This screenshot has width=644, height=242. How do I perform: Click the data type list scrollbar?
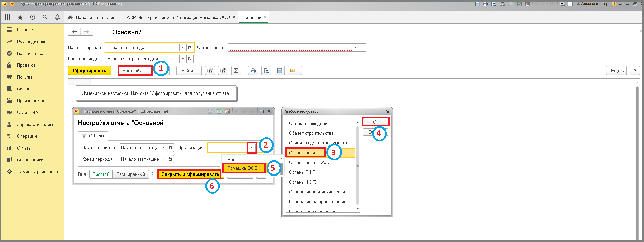click(358, 165)
